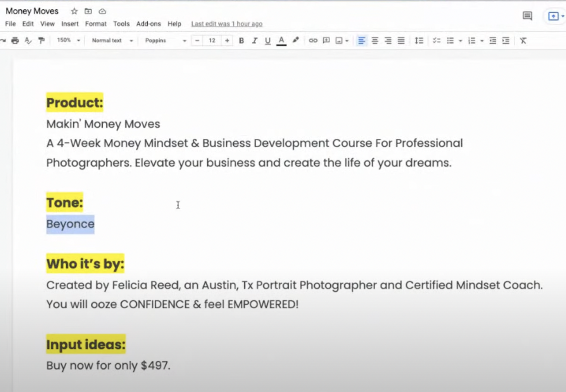Select the paint format tool

tap(41, 40)
